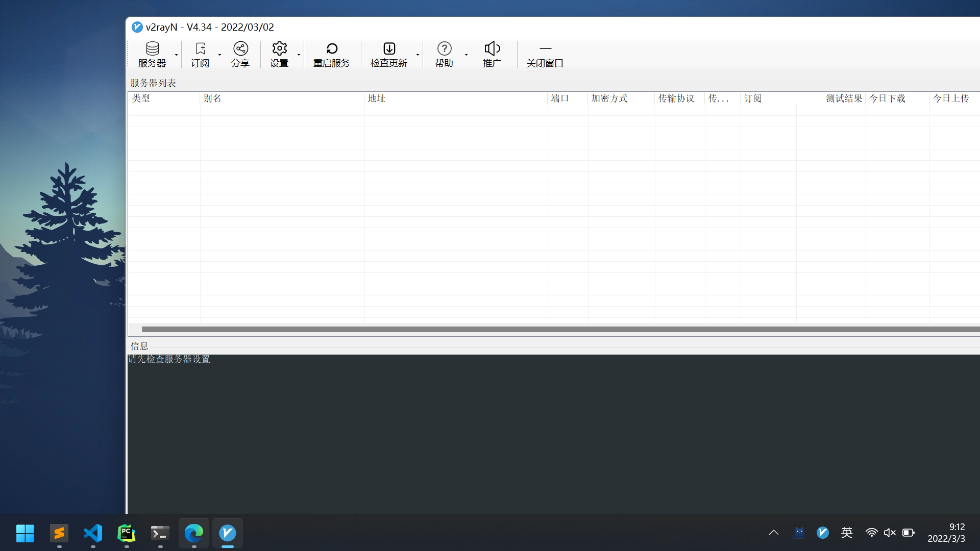Screen dimensions: 980x551
Task: Click the 推广 (Promotion) speaker icon
Action: (x=492, y=54)
